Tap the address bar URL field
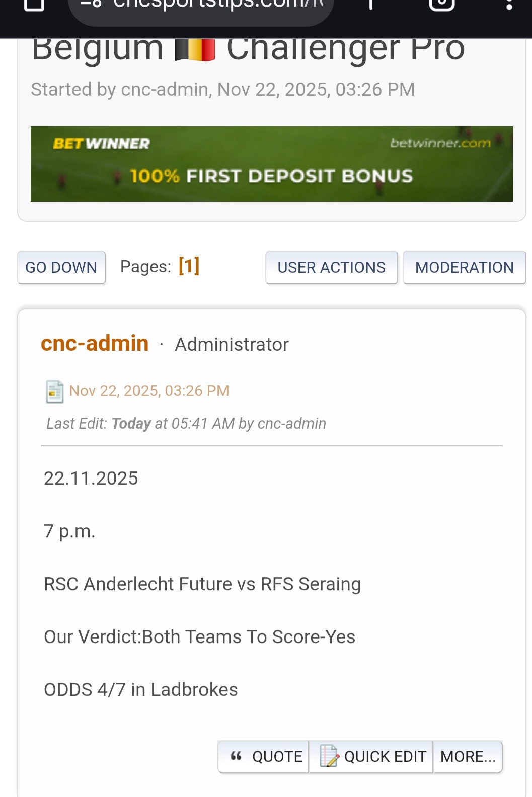 [x=216, y=6]
